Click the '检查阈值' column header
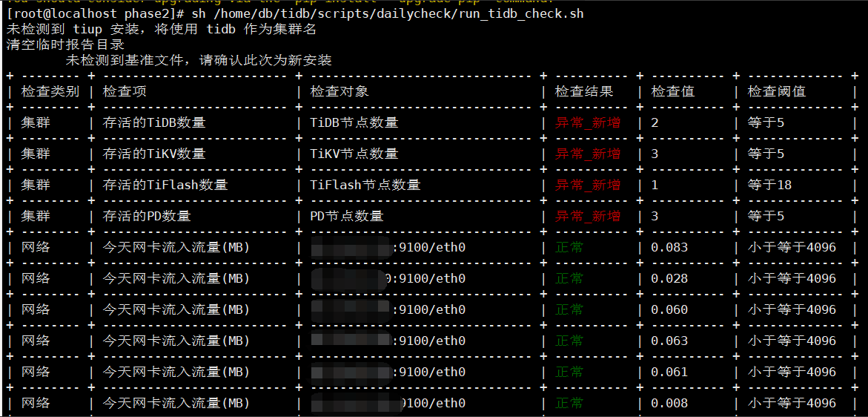Viewport: 868px width, 417px height. [x=777, y=91]
